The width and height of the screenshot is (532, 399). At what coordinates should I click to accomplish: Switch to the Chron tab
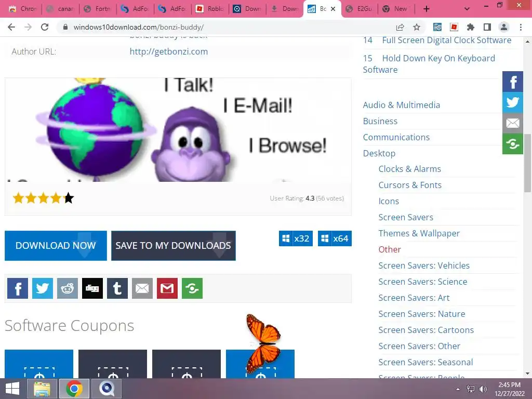23,9
